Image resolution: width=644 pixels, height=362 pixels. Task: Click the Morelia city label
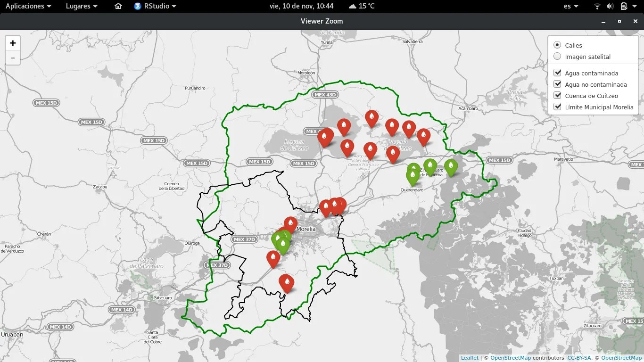(x=306, y=229)
